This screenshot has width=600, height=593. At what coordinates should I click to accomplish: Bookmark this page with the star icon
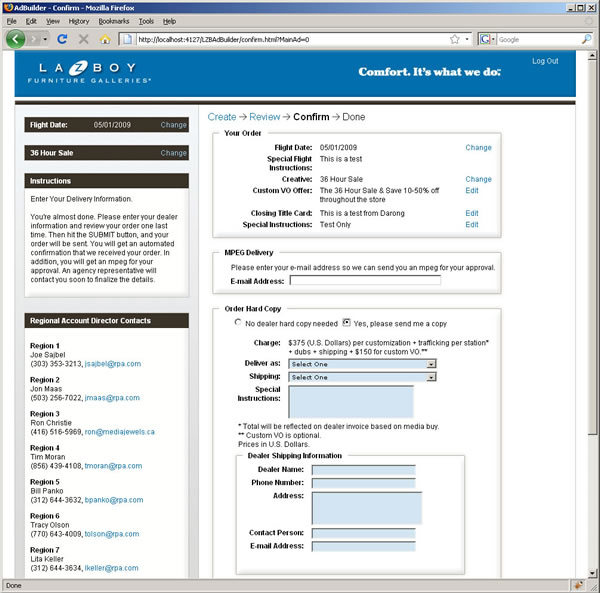pos(454,39)
